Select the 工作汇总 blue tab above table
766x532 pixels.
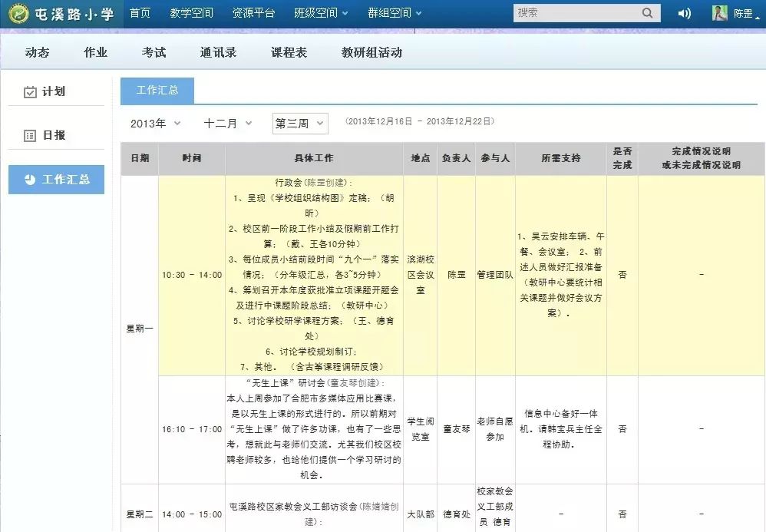point(157,90)
